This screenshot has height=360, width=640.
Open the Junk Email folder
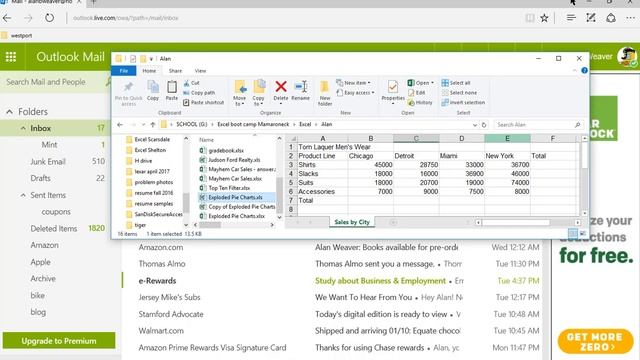click(x=48, y=162)
